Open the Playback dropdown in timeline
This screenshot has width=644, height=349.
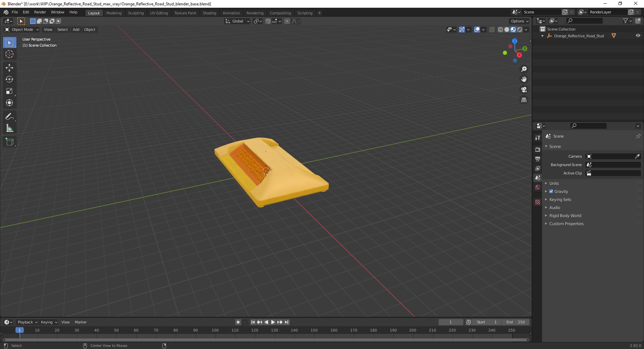pos(27,322)
